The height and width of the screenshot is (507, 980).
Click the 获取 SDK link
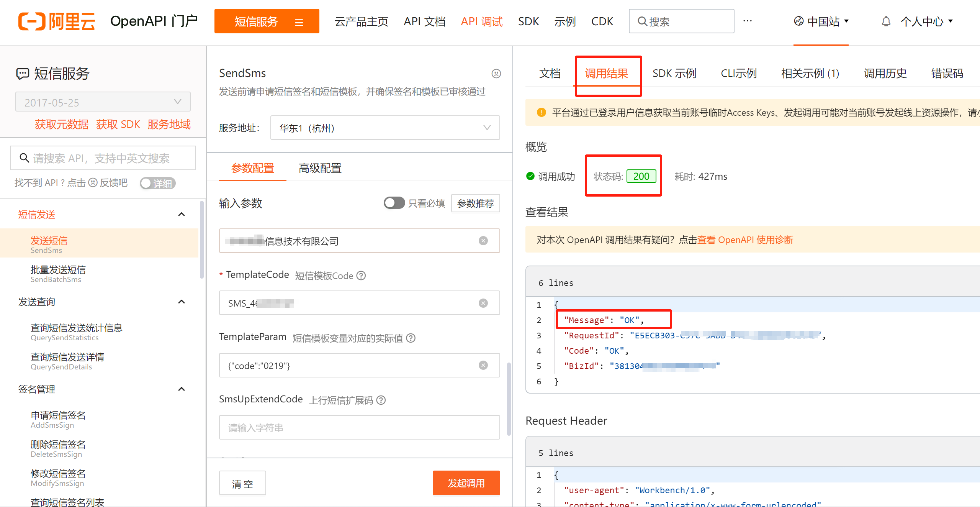click(118, 124)
